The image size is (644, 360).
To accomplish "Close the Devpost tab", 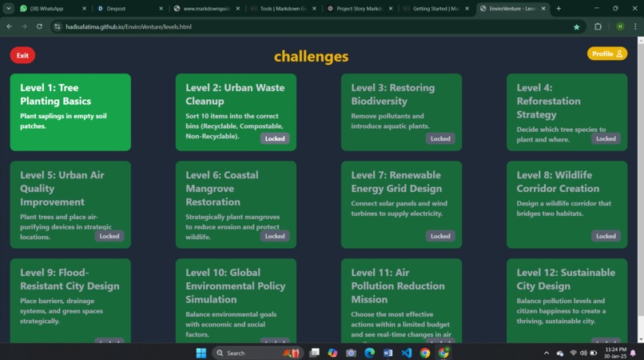I will 161,8.
